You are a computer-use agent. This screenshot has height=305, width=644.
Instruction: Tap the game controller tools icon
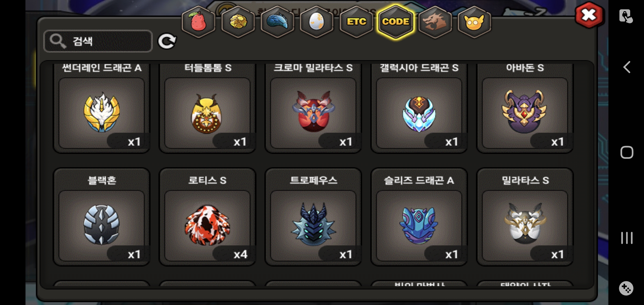626,288
